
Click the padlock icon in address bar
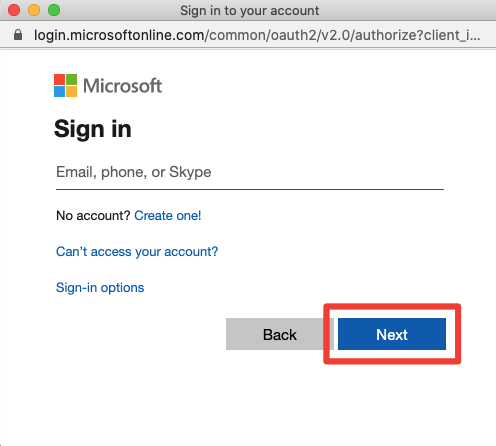coord(18,35)
